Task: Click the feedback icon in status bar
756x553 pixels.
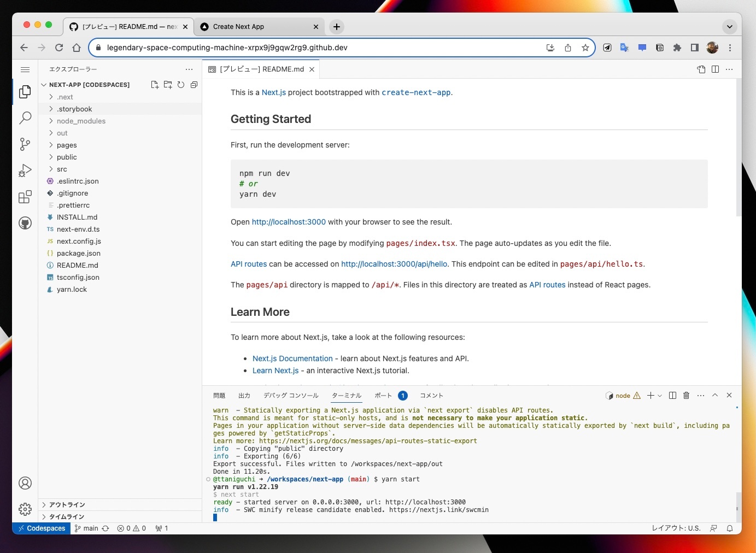Action: (x=713, y=528)
